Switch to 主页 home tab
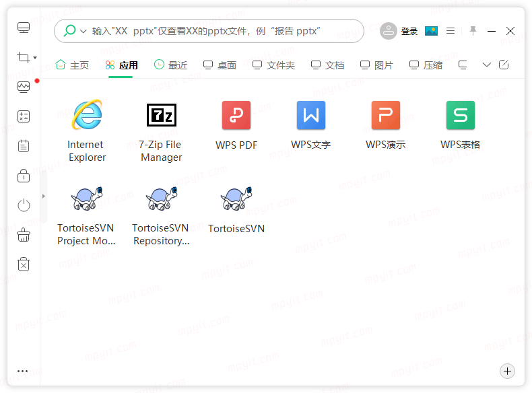The image size is (532, 393). (x=72, y=65)
